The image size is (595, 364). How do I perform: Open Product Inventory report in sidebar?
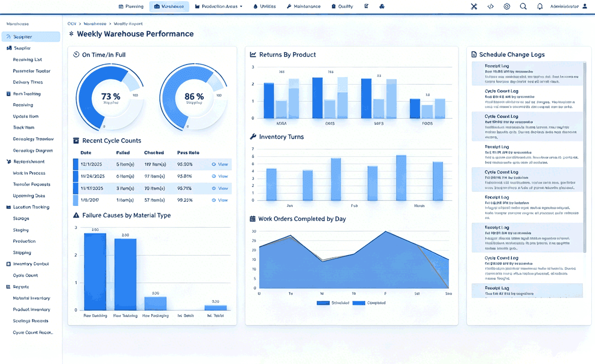(x=31, y=310)
